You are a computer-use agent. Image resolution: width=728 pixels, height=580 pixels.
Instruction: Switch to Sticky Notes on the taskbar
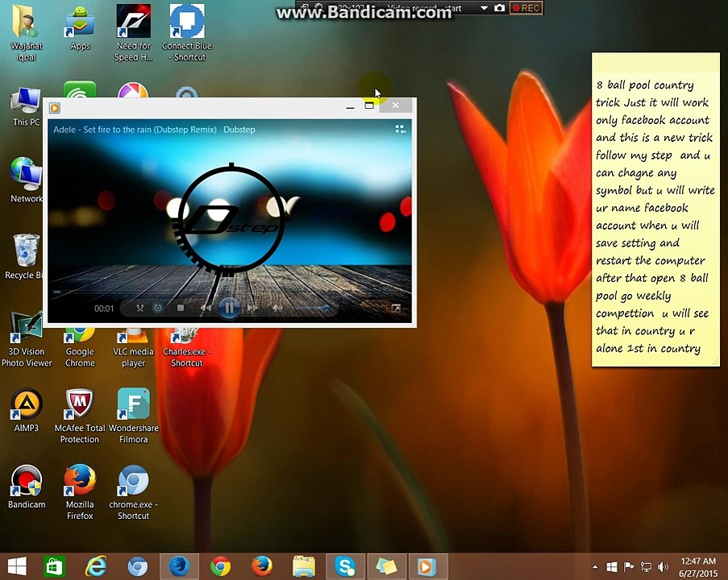point(386,566)
